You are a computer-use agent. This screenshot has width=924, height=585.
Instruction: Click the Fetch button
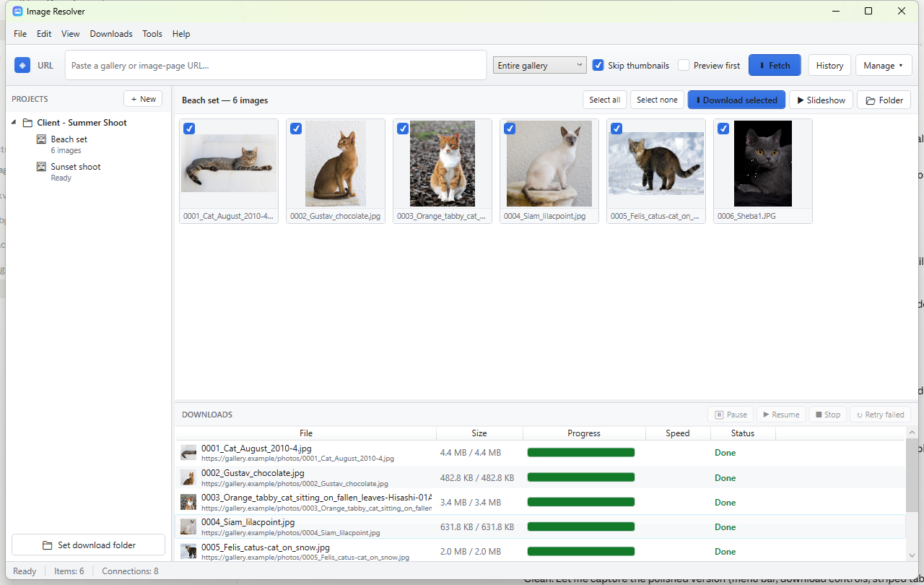[775, 65]
